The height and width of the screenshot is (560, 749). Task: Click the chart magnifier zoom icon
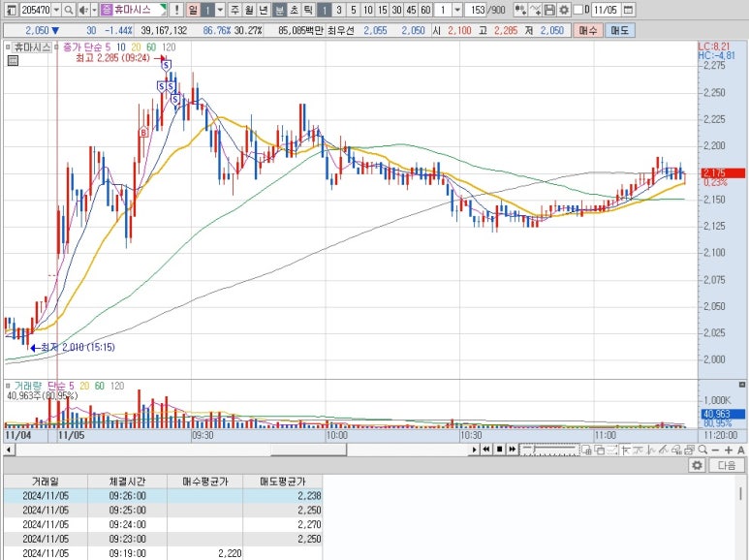702,450
